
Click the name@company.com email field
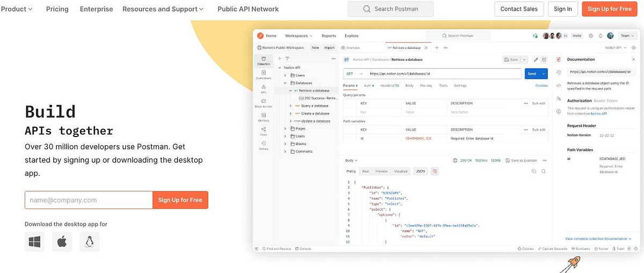coord(89,200)
